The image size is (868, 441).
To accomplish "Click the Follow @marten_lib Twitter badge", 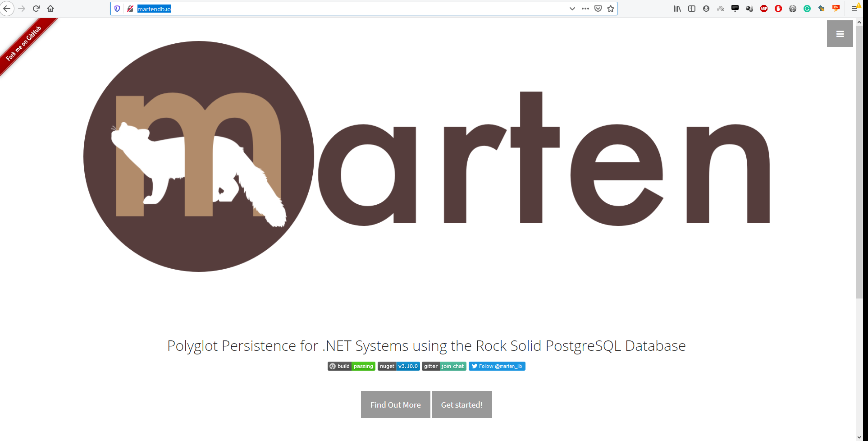I will click(x=497, y=366).
